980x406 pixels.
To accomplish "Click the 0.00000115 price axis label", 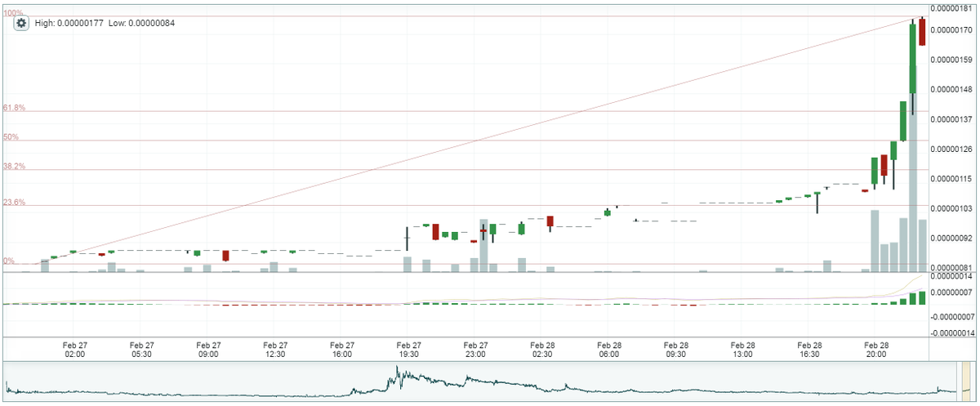I will [952, 179].
